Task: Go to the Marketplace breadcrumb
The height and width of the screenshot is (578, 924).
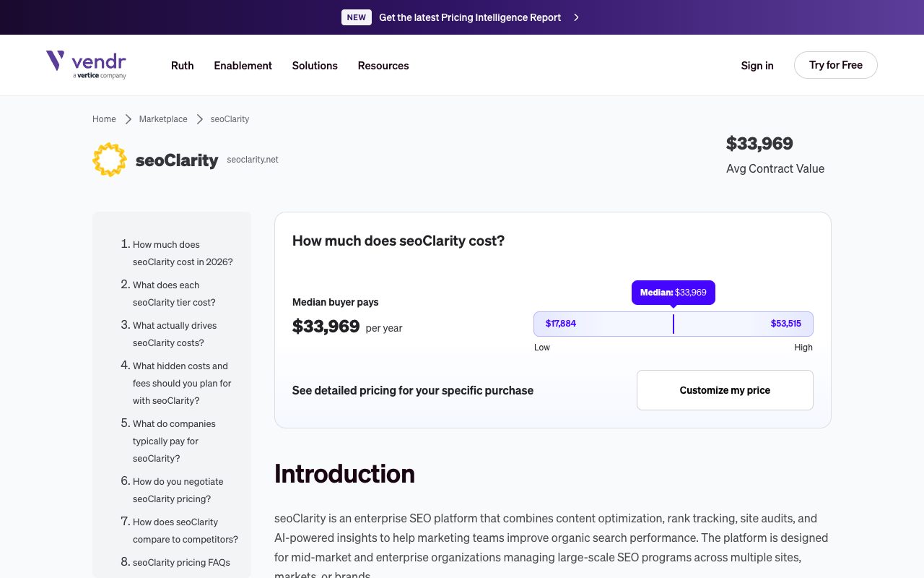Action: pos(163,119)
